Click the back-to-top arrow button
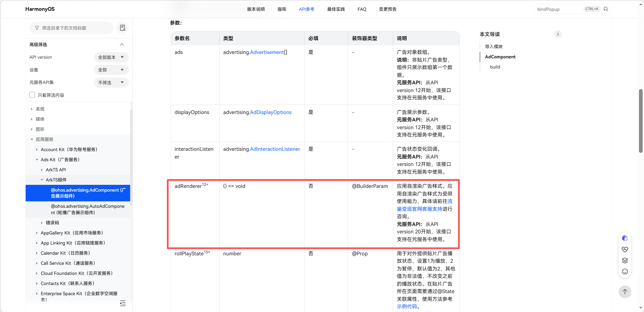Screen dimensions: 644x312 pos(625,292)
